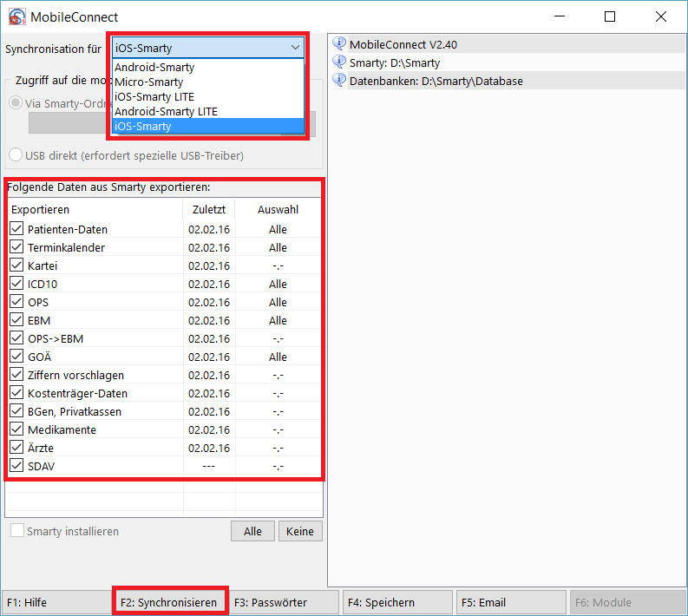
Task: Choose Android-Smarty from the dropdown list
Action: pos(208,67)
